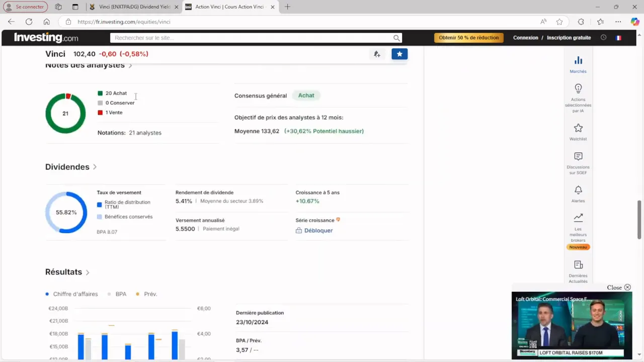Open Les meilleurs brokers chart icon
Screen dimensions: 644x362
pos(578,218)
